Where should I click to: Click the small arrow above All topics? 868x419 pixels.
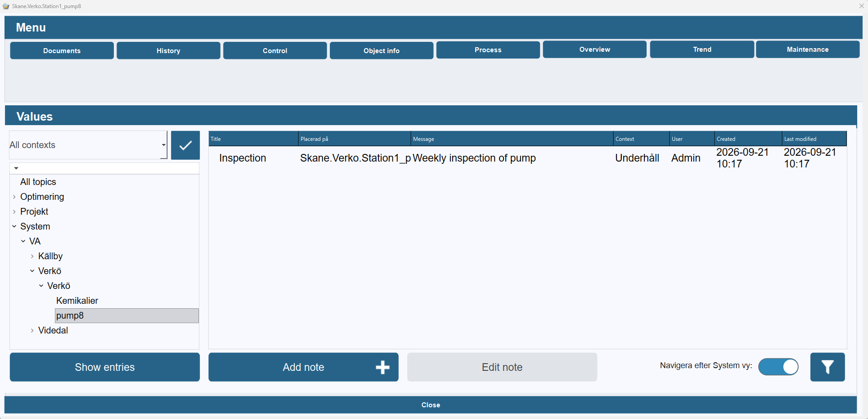(16, 168)
